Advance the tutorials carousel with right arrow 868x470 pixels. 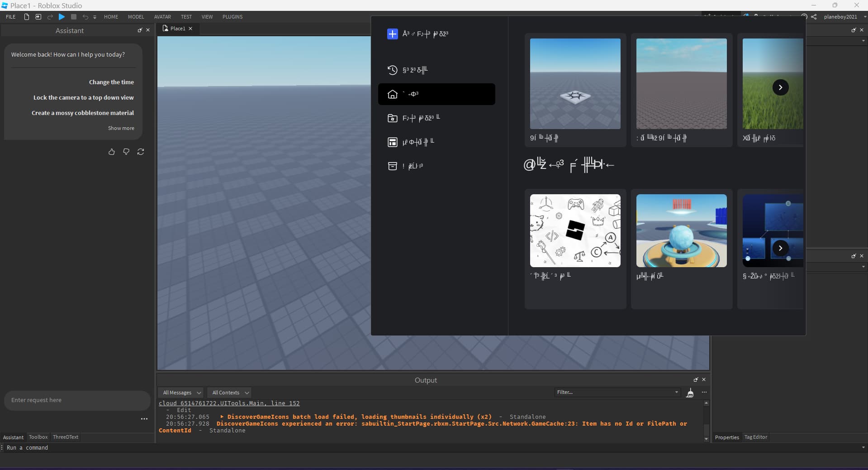click(781, 248)
